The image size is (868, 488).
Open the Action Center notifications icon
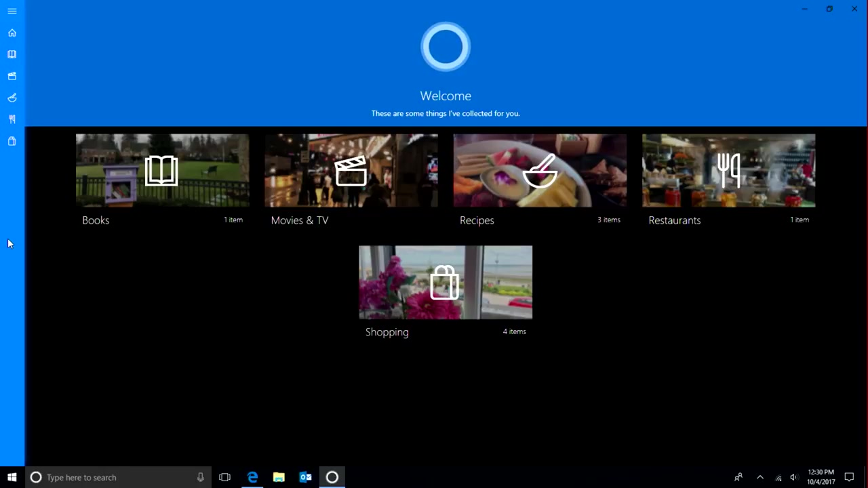tap(849, 477)
